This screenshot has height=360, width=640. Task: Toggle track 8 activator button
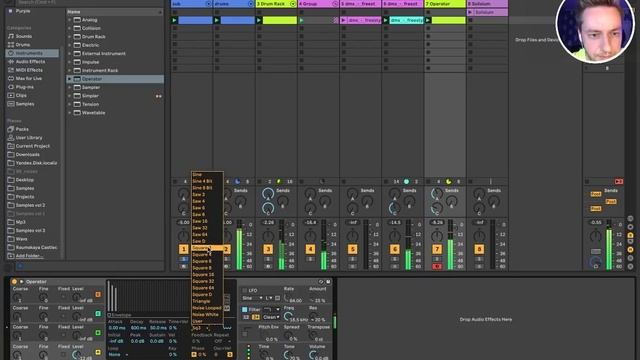(479, 249)
